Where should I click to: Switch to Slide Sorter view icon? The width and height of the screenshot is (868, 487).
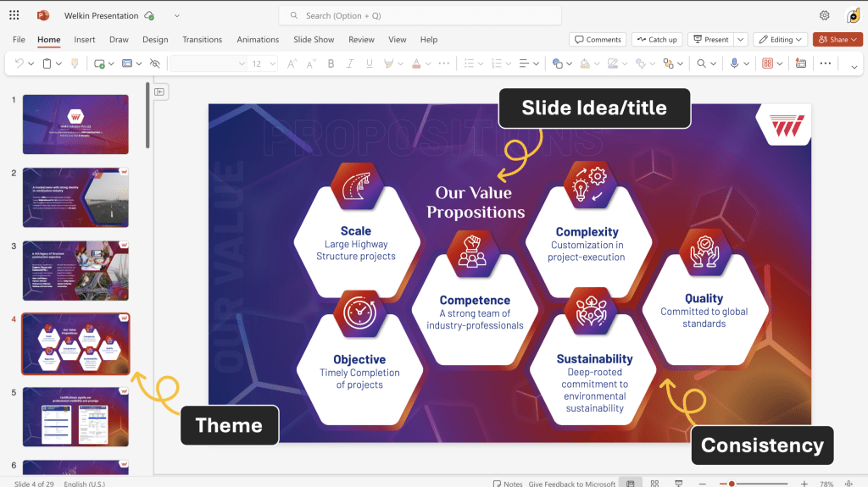[x=654, y=483]
